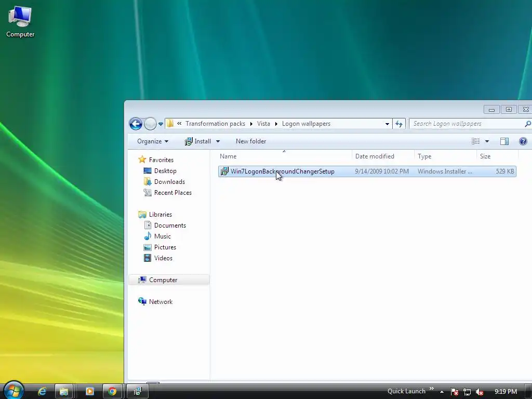Launch Internet Explorer from taskbar
The height and width of the screenshot is (399, 532).
[x=42, y=392]
